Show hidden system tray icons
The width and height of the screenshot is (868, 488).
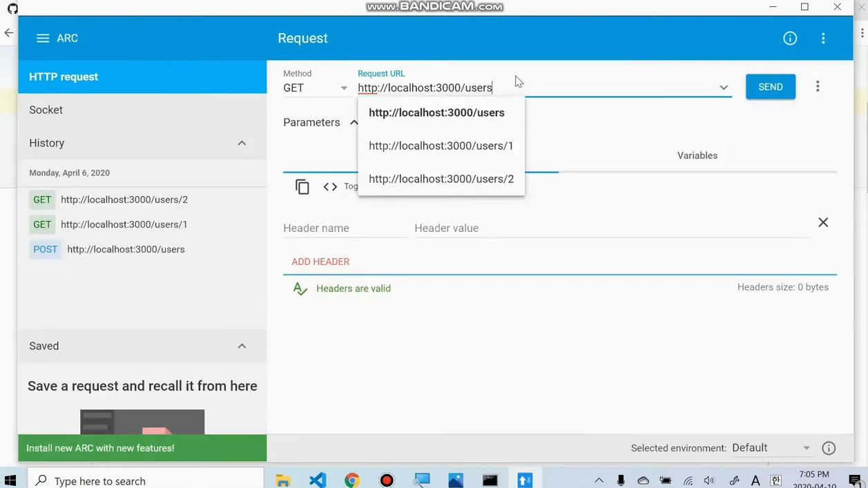click(x=599, y=480)
